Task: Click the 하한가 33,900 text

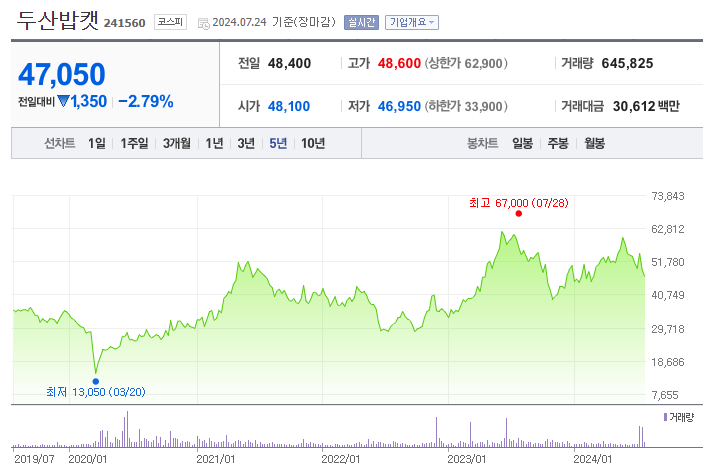Action: tap(466, 106)
